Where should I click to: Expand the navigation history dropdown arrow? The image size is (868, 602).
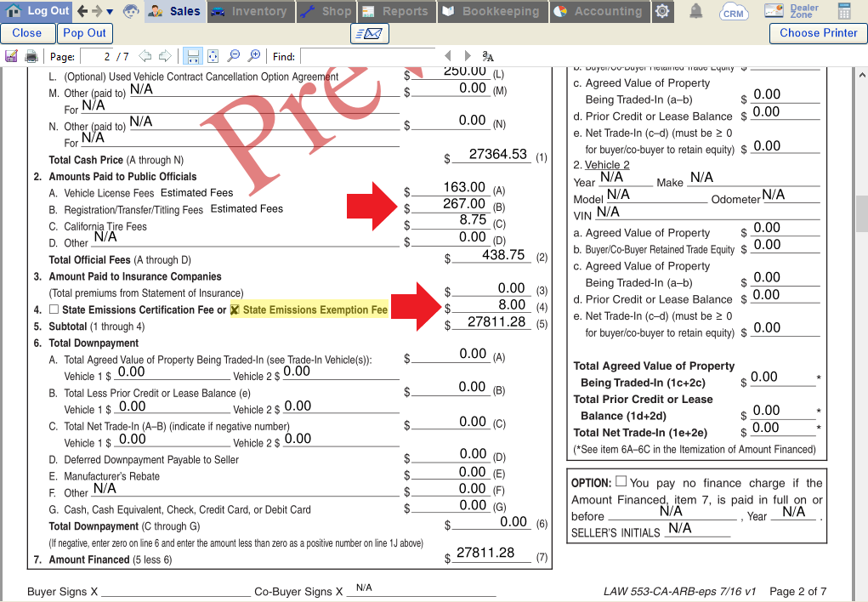click(x=110, y=12)
